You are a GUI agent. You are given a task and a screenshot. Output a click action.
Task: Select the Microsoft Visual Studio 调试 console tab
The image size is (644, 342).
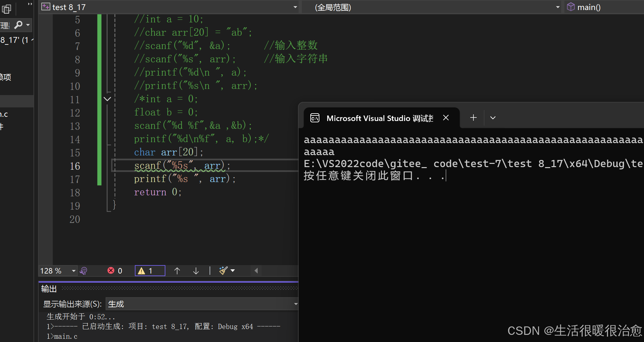[x=381, y=118]
